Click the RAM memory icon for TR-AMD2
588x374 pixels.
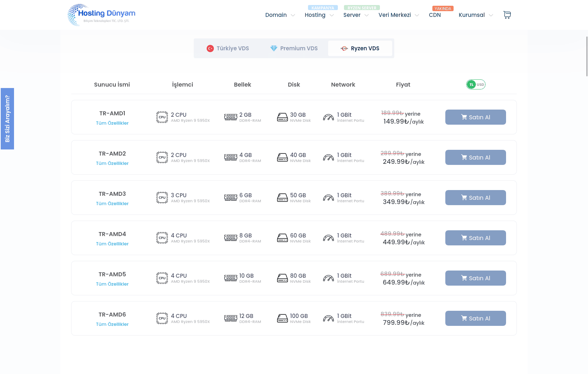pos(231,157)
